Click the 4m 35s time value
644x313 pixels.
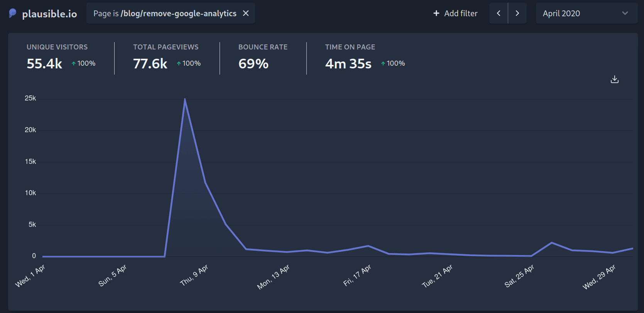[348, 64]
